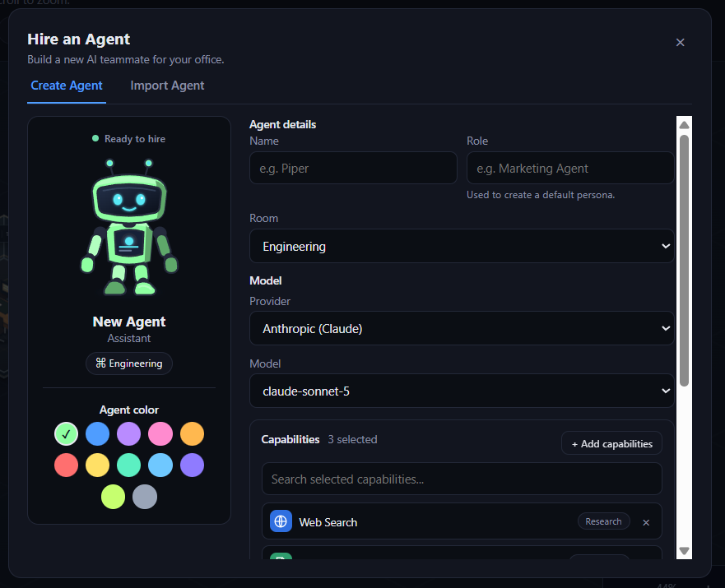Click the Engineering room badge under avatar
725x588 pixels.
click(129, 363)
